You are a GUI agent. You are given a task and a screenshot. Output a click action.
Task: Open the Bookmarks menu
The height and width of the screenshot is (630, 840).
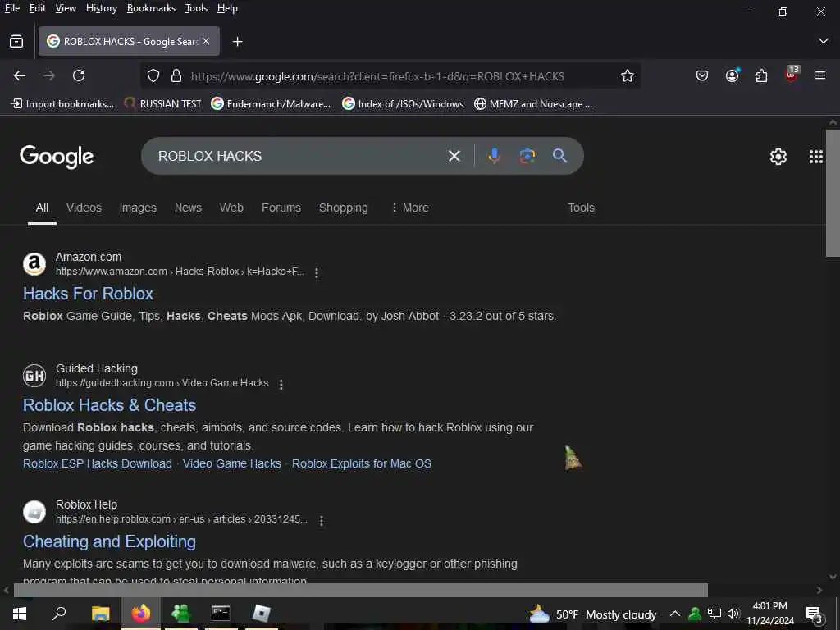[151, 8]
